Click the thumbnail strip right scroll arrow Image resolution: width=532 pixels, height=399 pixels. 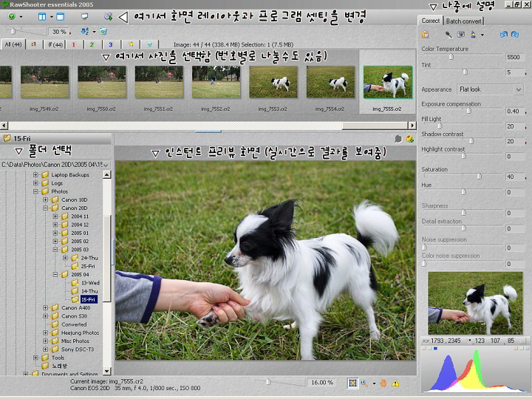click(412, 125)
